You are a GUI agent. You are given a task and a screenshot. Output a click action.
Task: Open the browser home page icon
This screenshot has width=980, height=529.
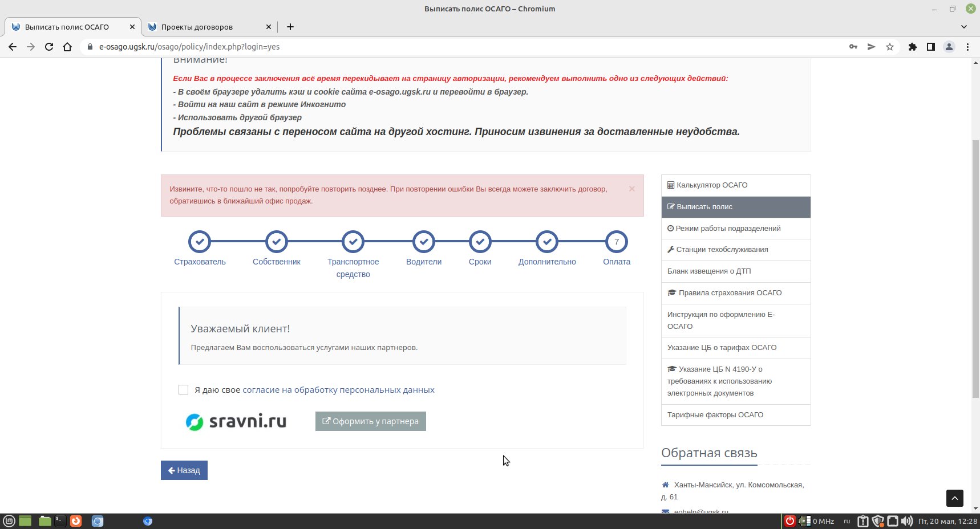[x=67, y=47]
